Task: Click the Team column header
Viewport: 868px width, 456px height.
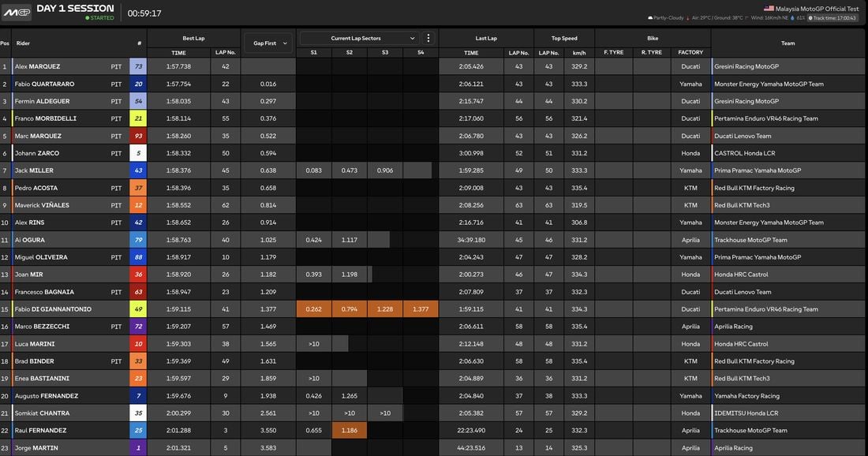Action: [x=788, y=43]
